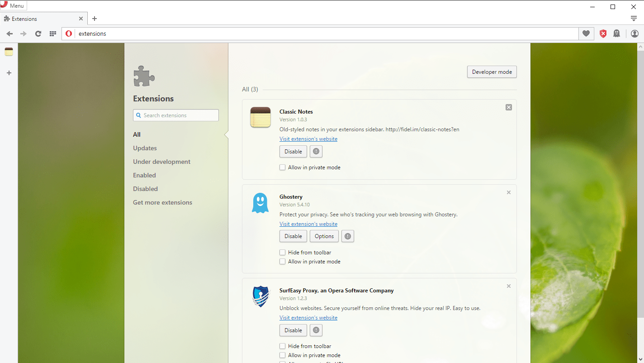Viewport: 644px width, 363px height.
Task: Show Enabled extensions
Action: coord(144,175)
